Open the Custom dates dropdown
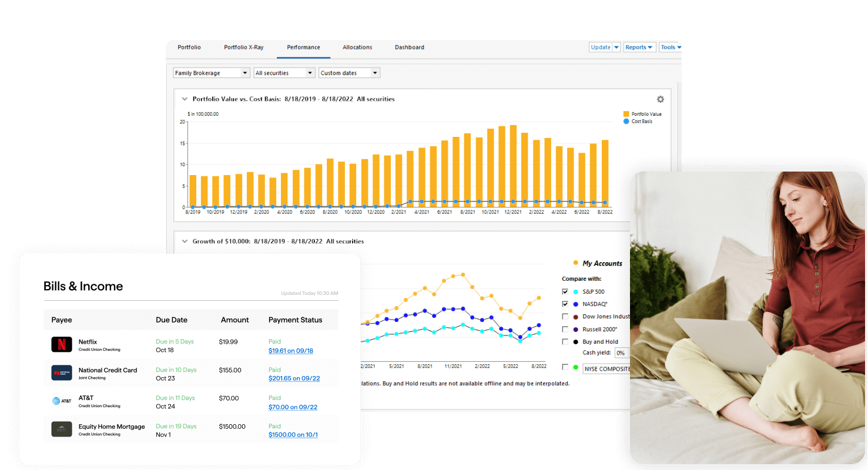 pos(349,73)
